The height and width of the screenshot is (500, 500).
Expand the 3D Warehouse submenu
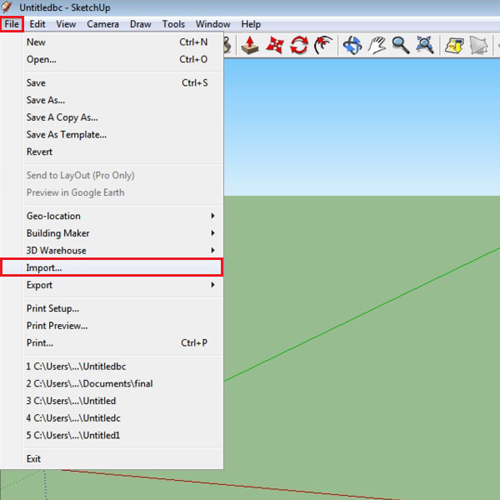112,250
